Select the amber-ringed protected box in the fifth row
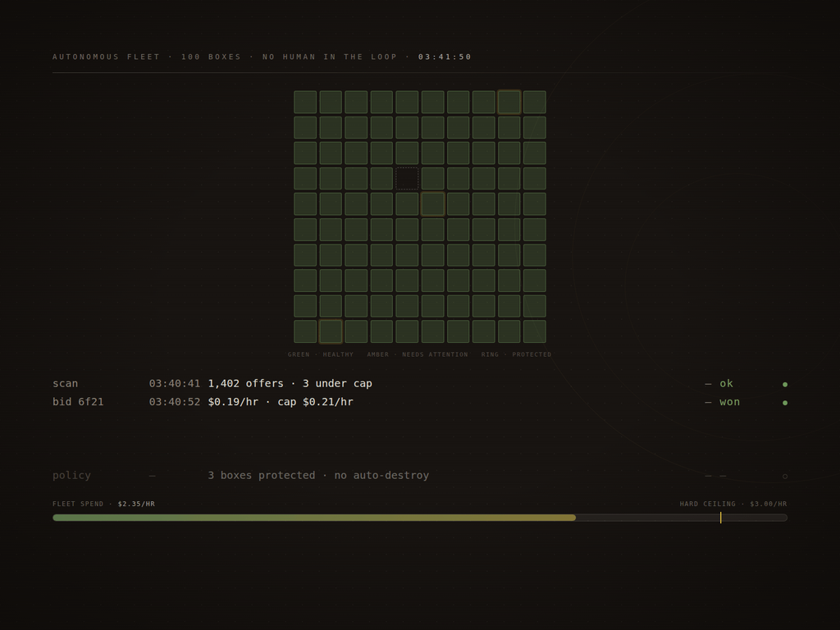 pos(433,204)
